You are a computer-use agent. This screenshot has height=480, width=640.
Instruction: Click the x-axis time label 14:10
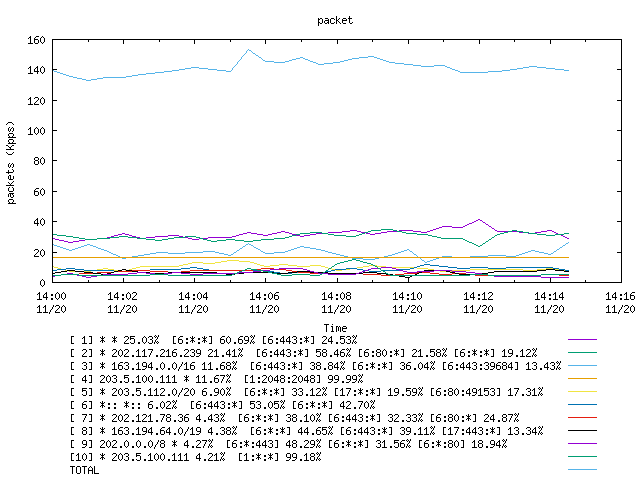click(x=407, y=296)
